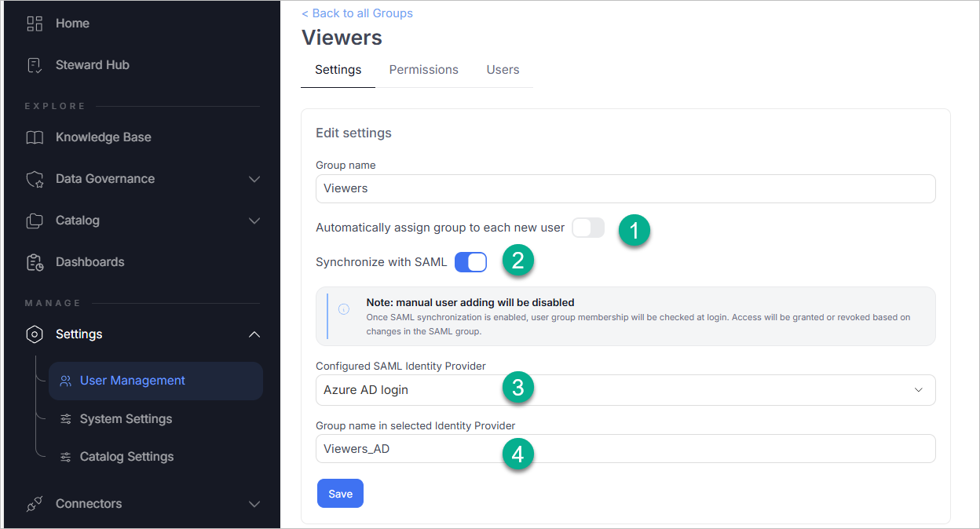This screenshot has height=529, width=980.
Task: Click Back to all Groups link
Action: point(357,13)
